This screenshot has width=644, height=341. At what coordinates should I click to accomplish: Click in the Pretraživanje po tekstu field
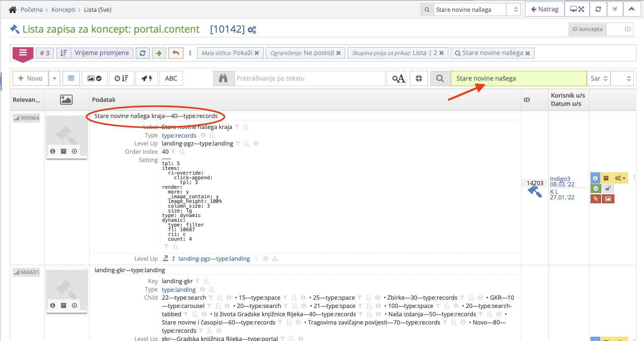coord(310,78)
